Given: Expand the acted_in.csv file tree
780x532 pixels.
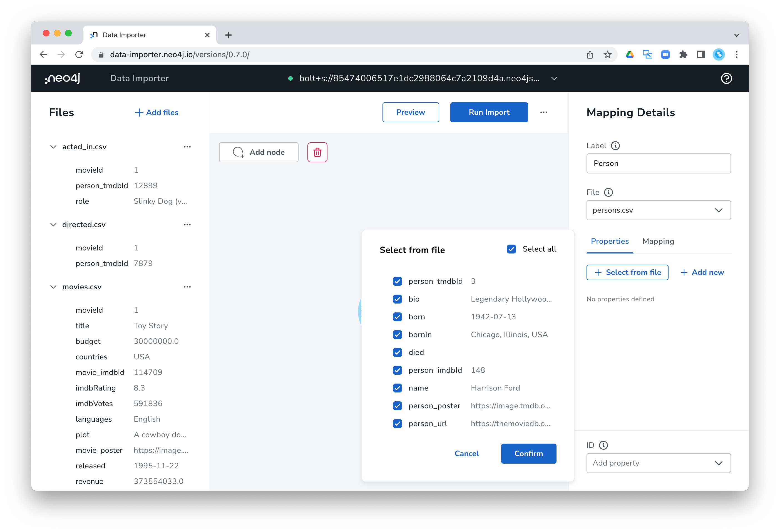Looking at the screenshot, I should [x=53, y=146].
